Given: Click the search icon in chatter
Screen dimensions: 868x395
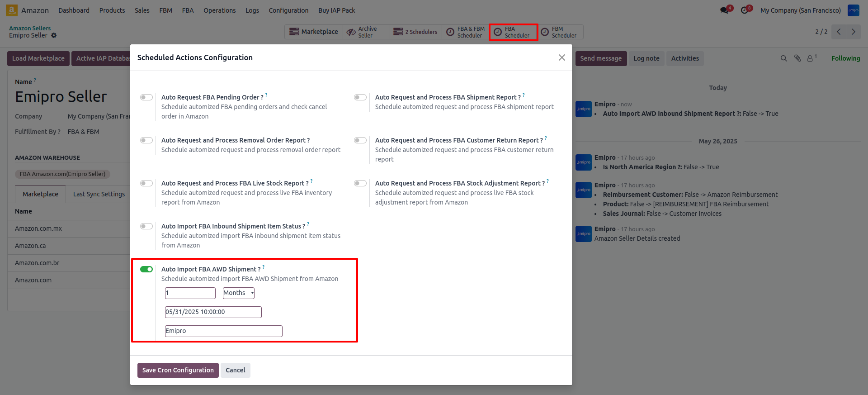Looking at the screenshot, I should click(x=783, y=58).
